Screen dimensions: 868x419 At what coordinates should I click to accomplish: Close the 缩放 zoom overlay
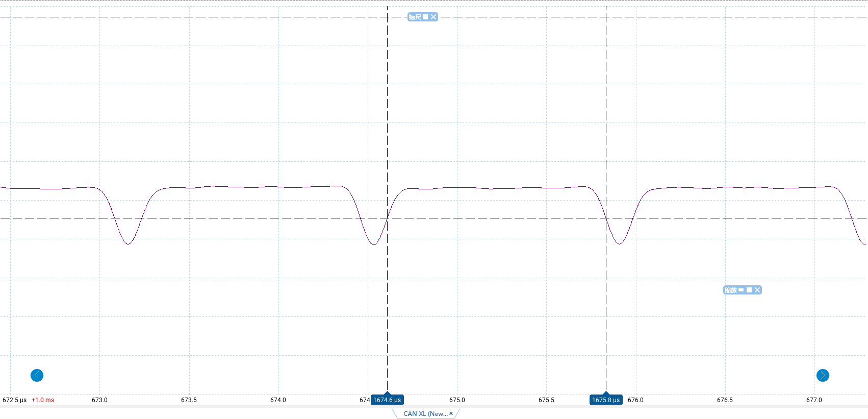(x=757, y=290)
